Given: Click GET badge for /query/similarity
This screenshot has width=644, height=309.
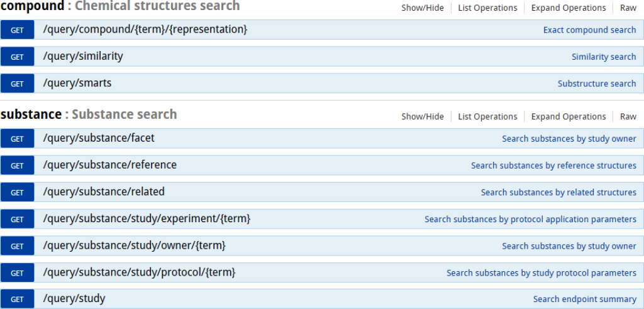Looking at the screenshot, I should click(17, 57).
